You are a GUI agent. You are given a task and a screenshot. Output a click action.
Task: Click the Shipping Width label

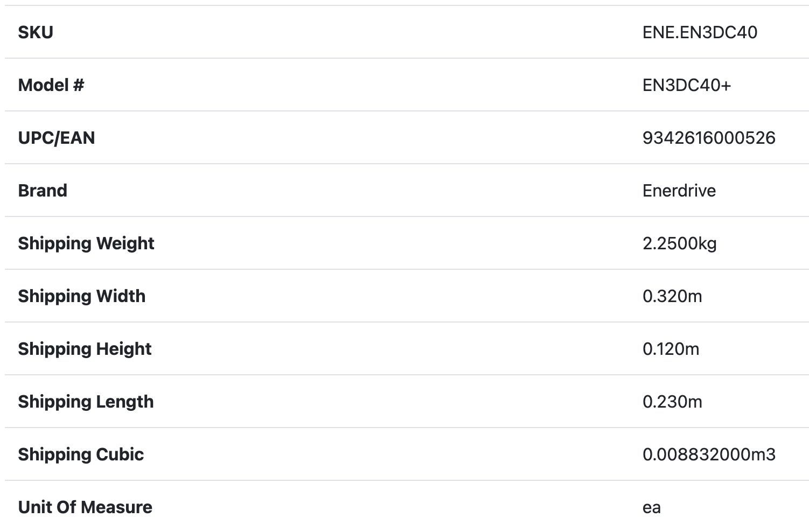(82, 296)
